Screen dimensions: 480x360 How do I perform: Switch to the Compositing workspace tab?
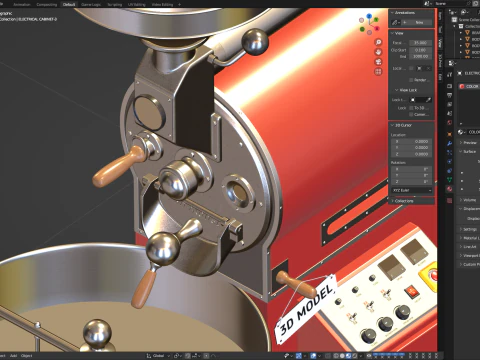47,5
